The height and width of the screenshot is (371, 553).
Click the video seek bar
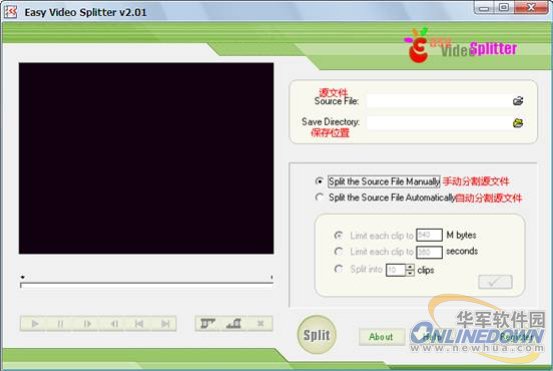point(147,284)
